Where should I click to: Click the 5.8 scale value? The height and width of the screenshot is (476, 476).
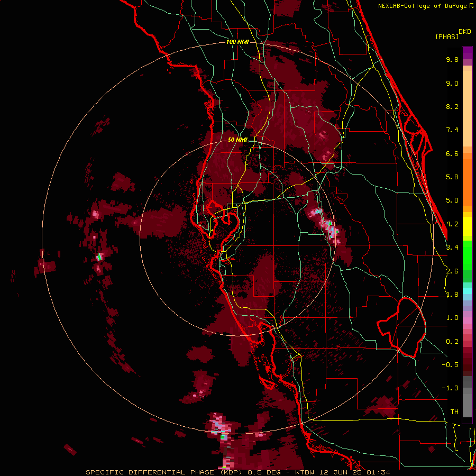(x=452, y=177)
